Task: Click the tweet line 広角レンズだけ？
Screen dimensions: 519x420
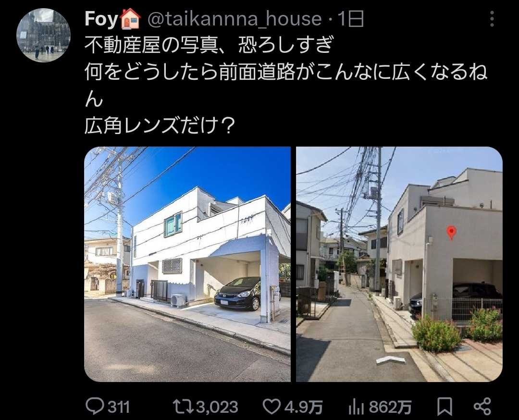Action: click(160, 126)
